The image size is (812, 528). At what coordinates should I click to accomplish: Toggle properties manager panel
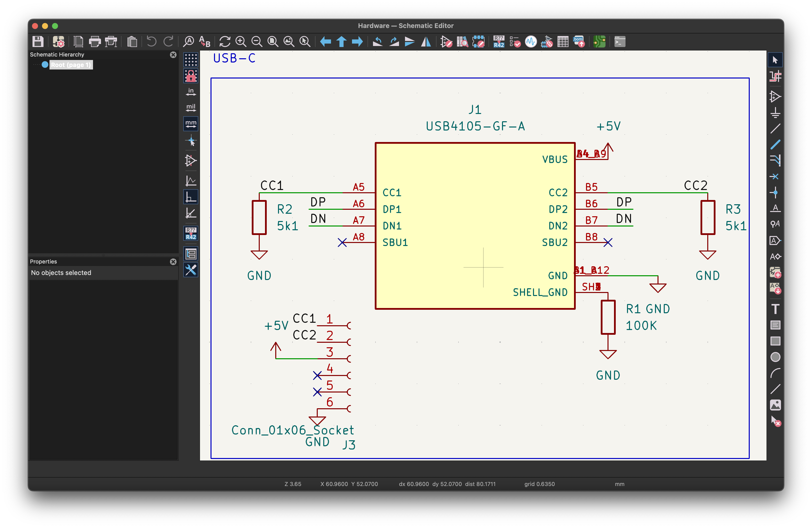(191, 270)
